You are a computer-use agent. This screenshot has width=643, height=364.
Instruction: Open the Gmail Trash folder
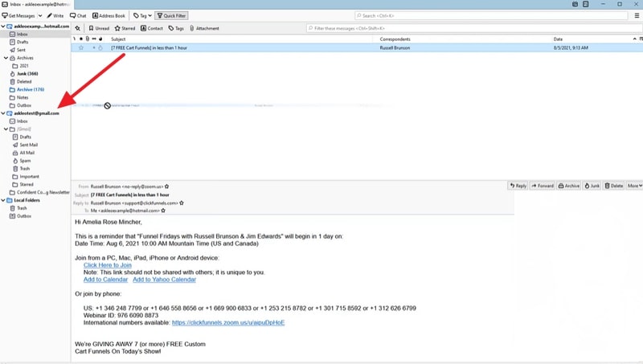25,169
